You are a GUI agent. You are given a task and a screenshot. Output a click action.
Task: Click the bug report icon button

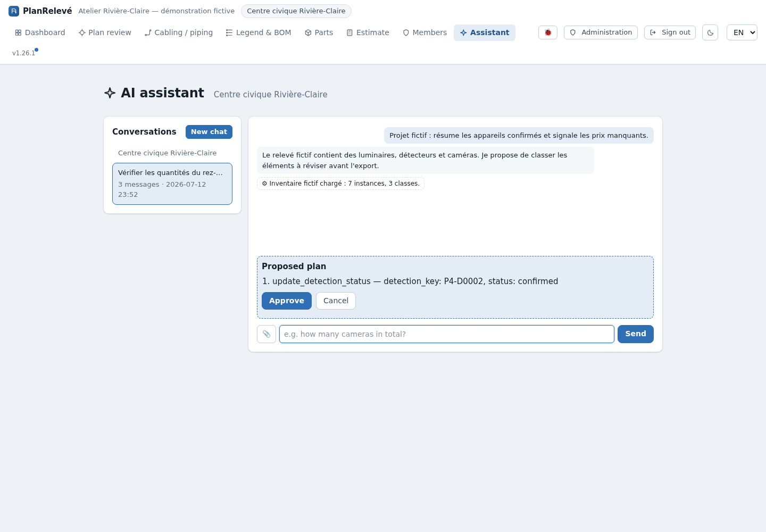[548, 32]
